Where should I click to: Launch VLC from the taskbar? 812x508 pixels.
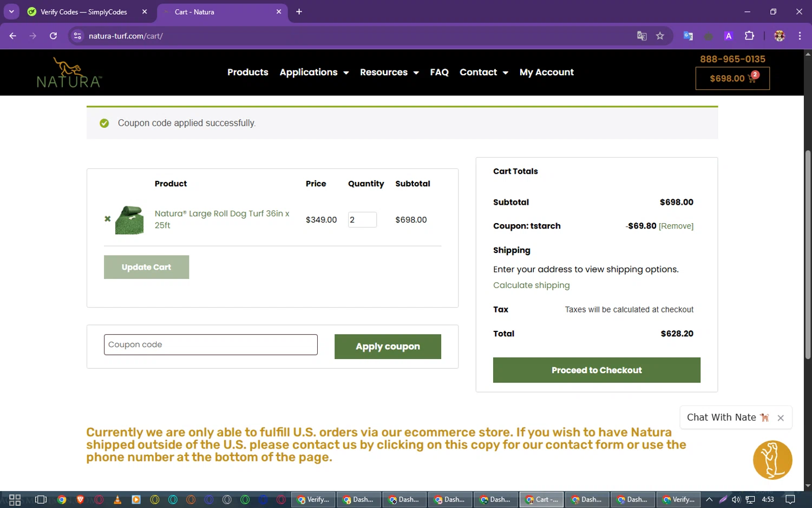[117, 500]
